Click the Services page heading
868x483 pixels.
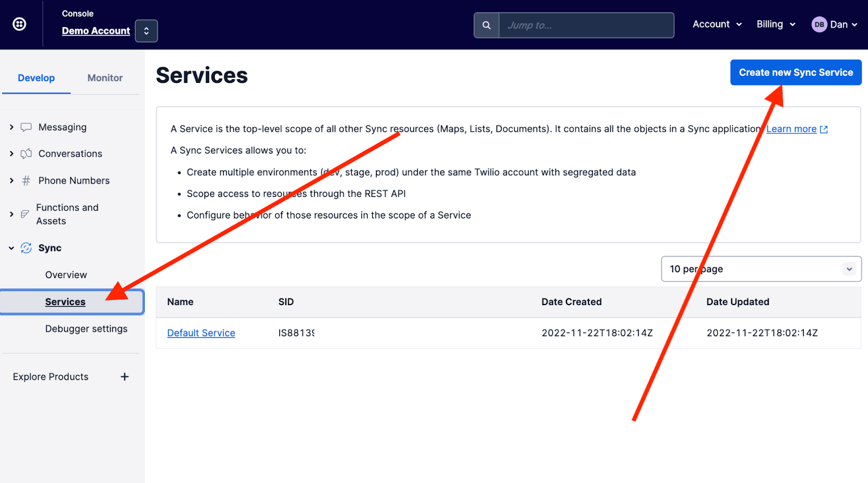[x=202, y=75]
